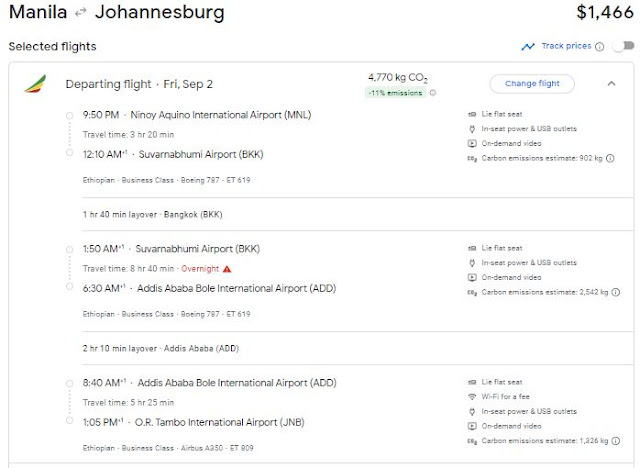Image resolution: width=640 pixels, height=468 pixels.
Task: Click the Track prices text label
Action: point(566,46)
